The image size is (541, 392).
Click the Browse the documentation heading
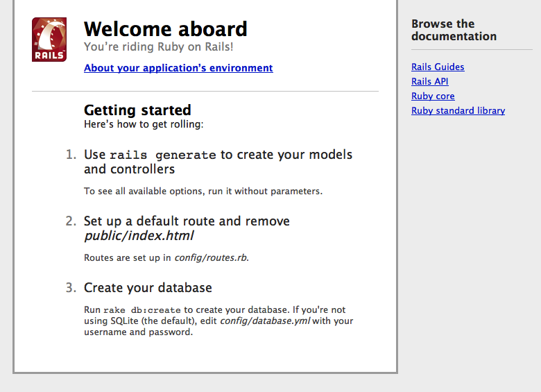[454, 30]
